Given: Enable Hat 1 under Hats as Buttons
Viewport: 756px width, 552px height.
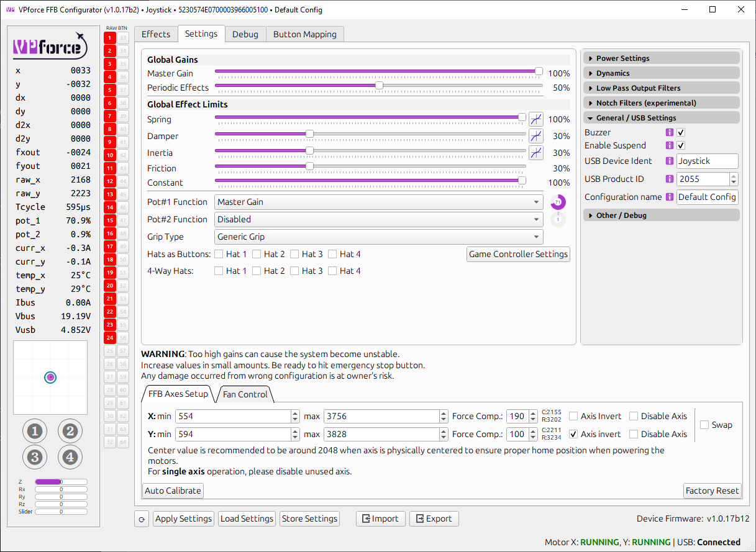Looking at the screenshot, I should click(219, 254).
